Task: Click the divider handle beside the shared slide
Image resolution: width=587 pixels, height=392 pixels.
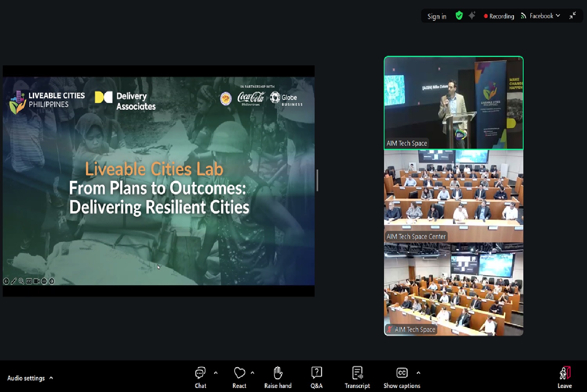Action: [317, 180]
